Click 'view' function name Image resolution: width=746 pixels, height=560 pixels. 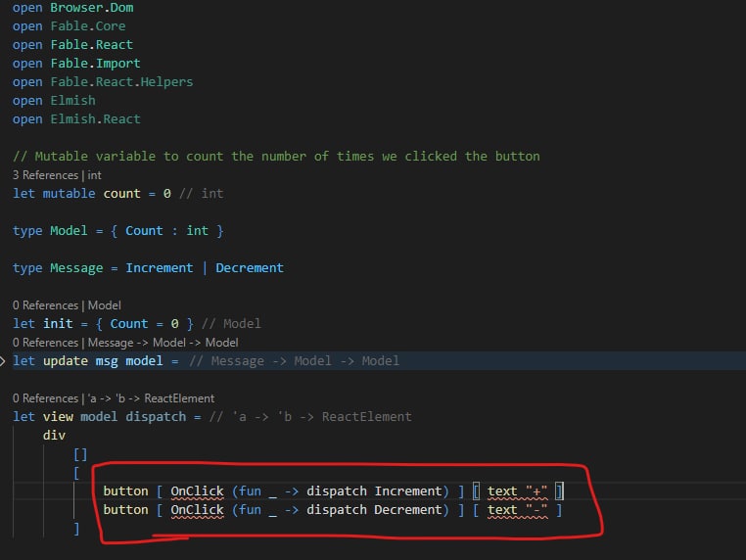point(58,417)
